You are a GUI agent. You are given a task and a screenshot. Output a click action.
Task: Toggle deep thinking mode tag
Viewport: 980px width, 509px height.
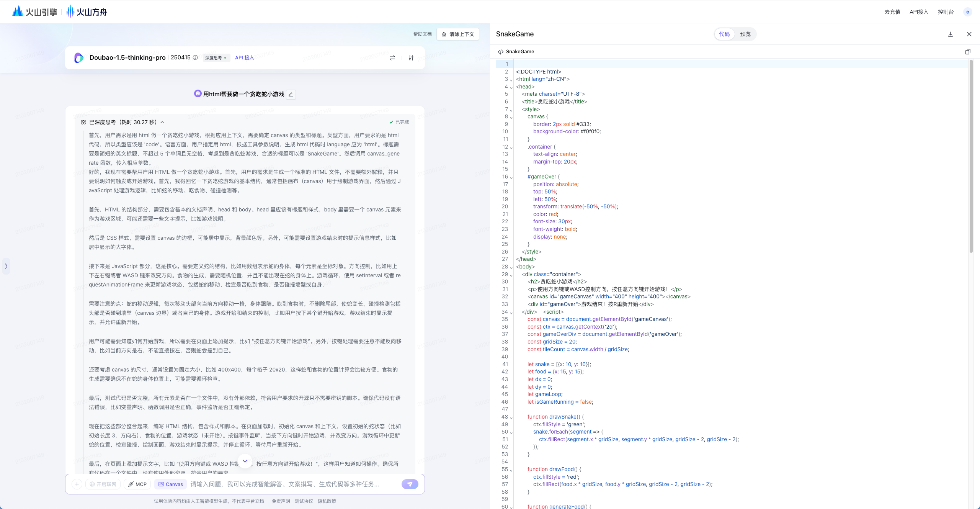pos(216,58)
